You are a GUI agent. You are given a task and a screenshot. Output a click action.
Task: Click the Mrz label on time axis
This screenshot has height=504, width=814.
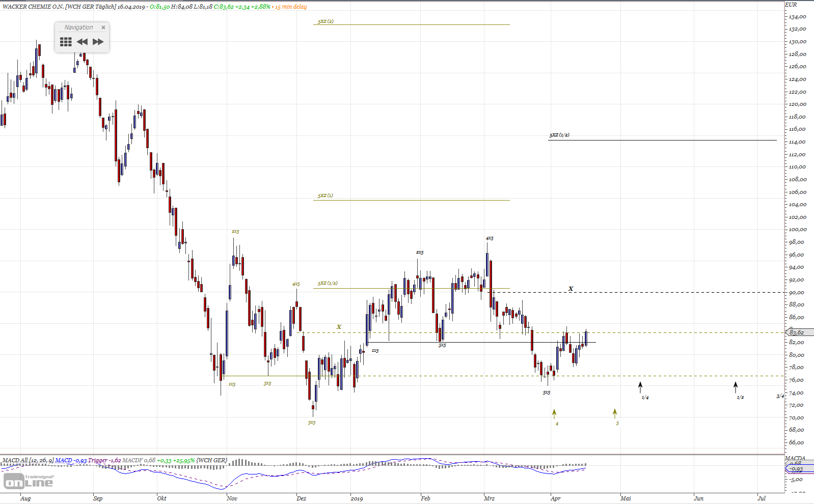tap(489, 498)
